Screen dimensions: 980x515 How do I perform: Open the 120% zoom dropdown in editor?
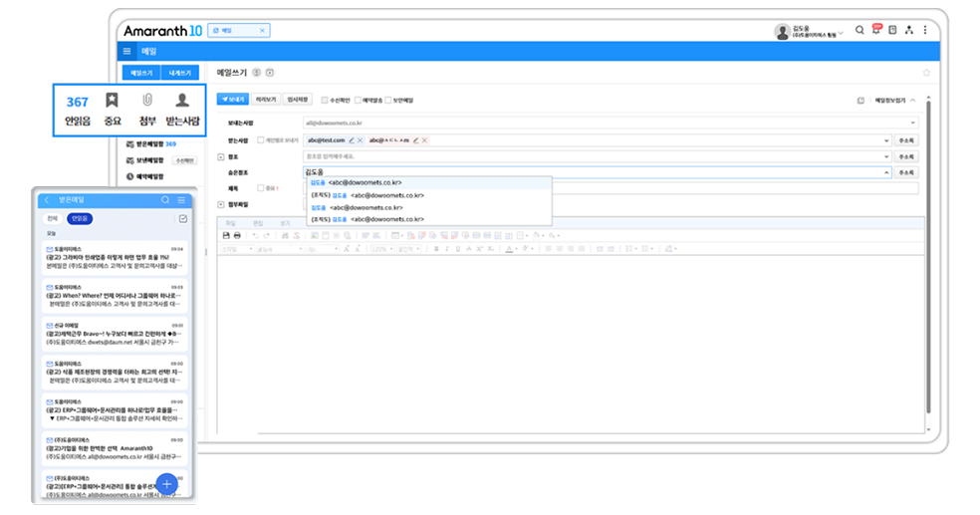click(x=381, y=249)
